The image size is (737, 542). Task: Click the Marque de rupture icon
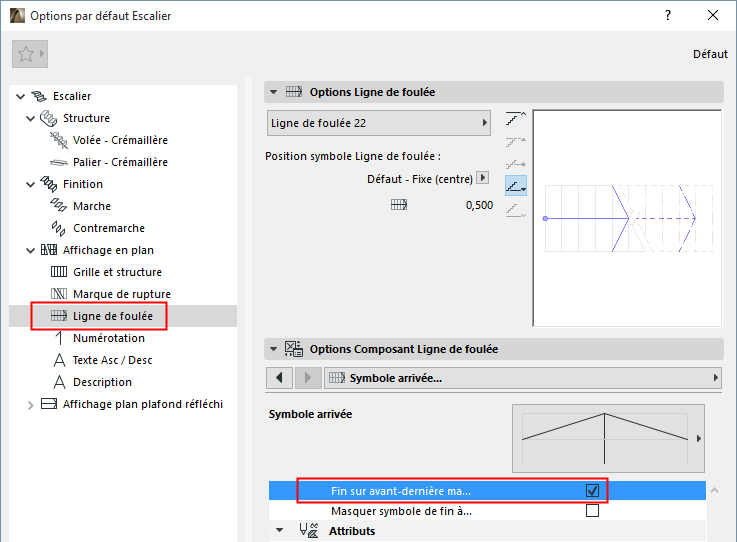[59, 294]
